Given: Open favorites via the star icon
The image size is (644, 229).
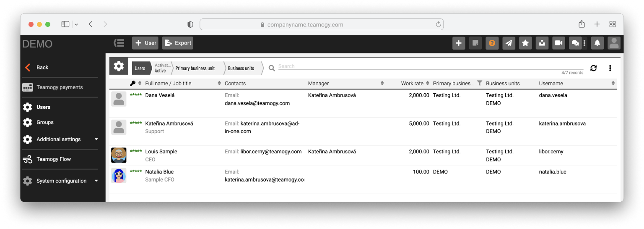Looking at the screenshot, I should click(525, 43).
